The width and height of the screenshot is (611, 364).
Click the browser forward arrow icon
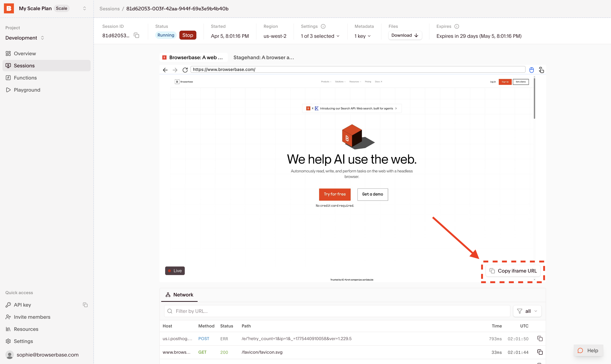coord(175,70)
